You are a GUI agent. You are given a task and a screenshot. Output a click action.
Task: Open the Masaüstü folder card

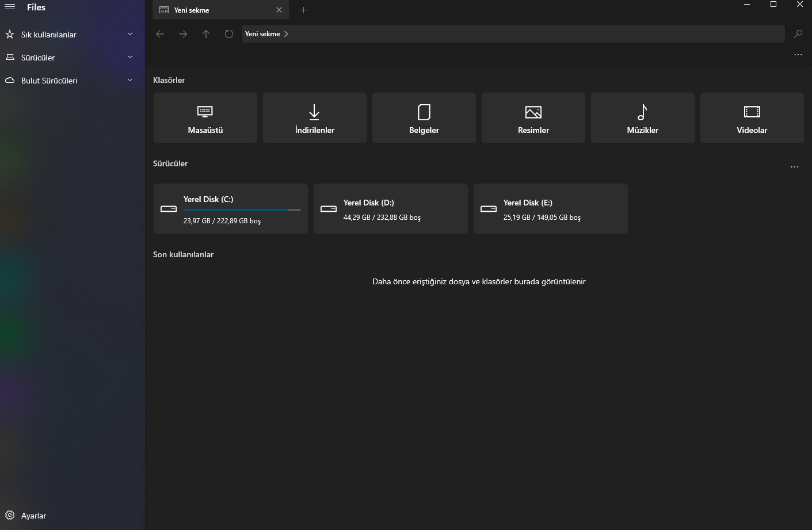pyautogui.click(x=205, y=118)
